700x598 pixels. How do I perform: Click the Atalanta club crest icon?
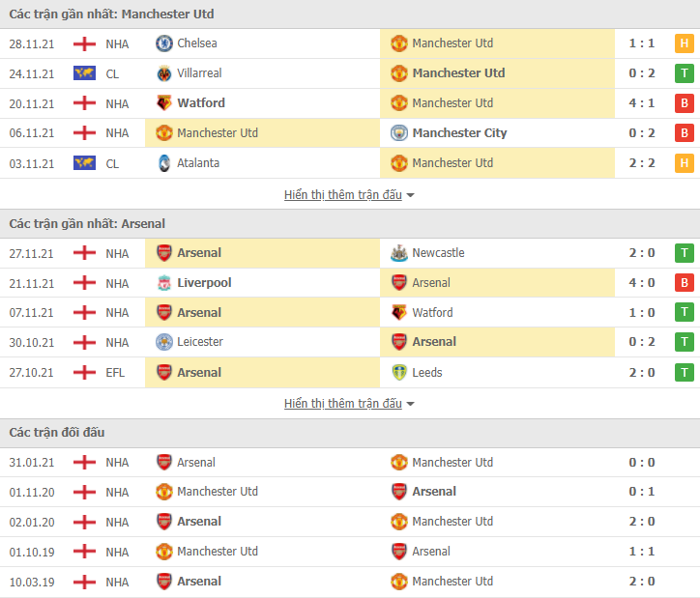[163, 163]
